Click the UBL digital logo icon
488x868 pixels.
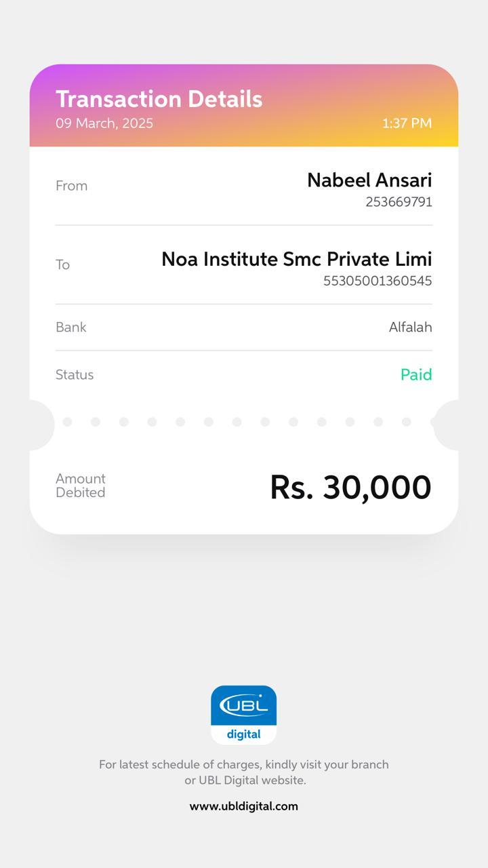pos(243,715)
